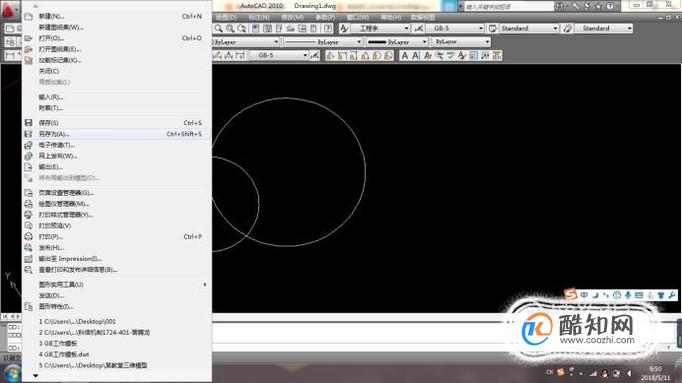Select 另存为(A) Save As menu entry

pyautogui.click(x=117, y=134)
